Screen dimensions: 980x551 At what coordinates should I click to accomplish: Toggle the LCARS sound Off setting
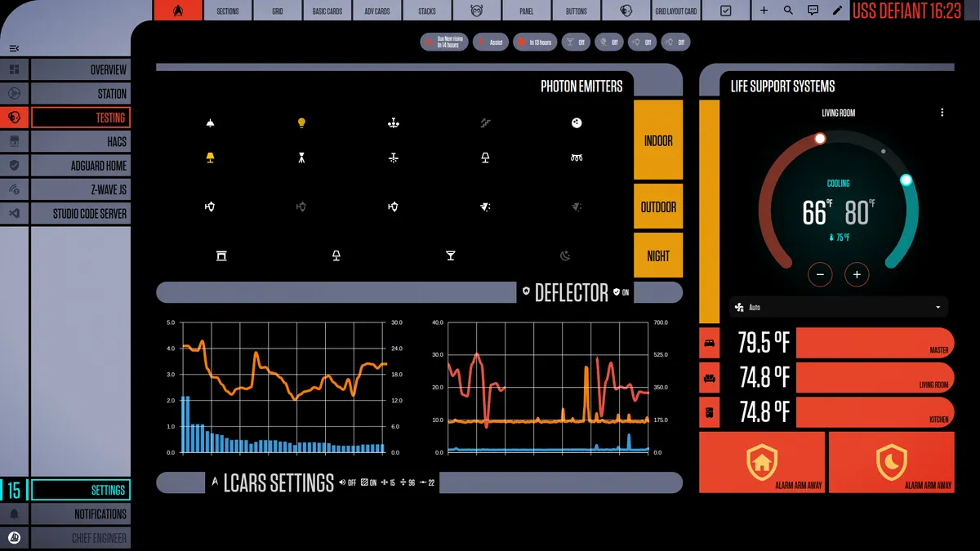pyautogui.click(x=347, y=482)
